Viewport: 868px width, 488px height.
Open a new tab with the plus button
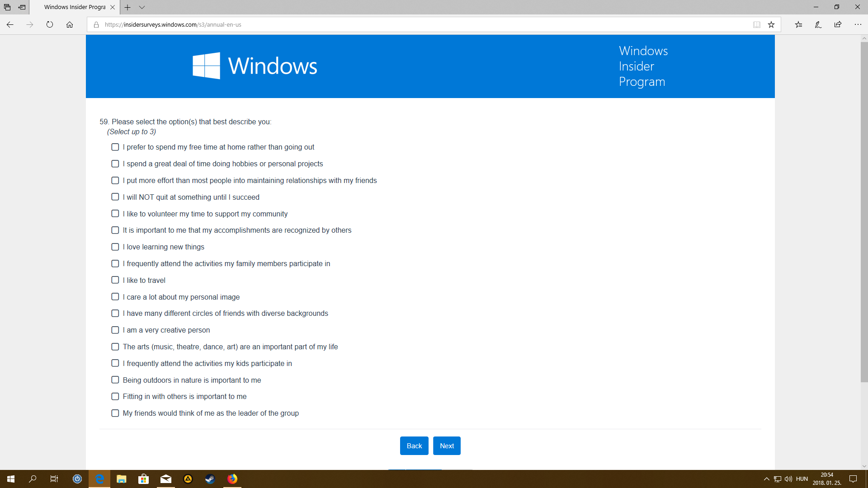127,7
